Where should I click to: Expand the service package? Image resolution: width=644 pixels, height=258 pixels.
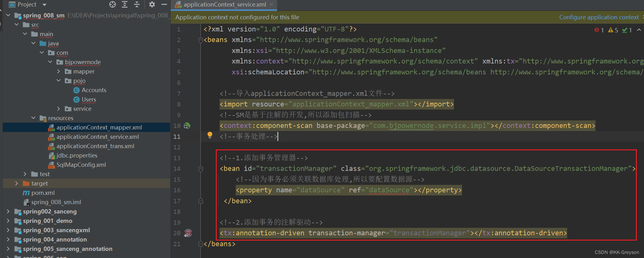(x=59, y=109)
